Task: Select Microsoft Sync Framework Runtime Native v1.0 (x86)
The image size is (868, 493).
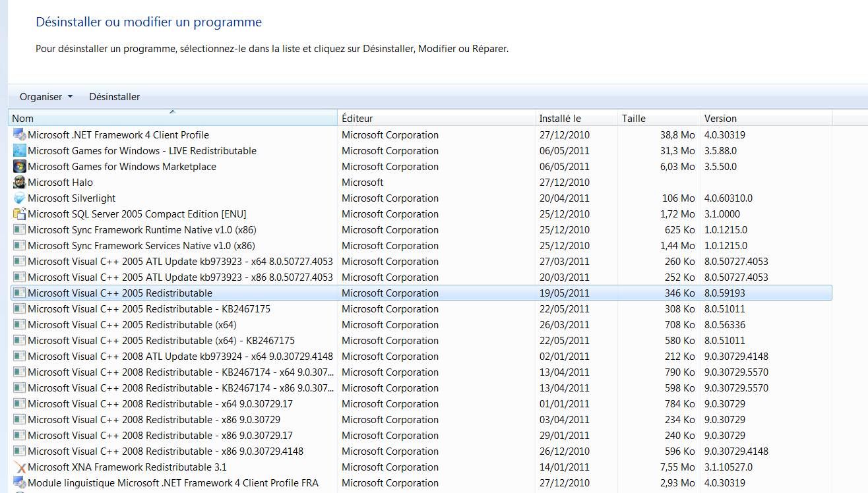Action: [x=142, y=229]
